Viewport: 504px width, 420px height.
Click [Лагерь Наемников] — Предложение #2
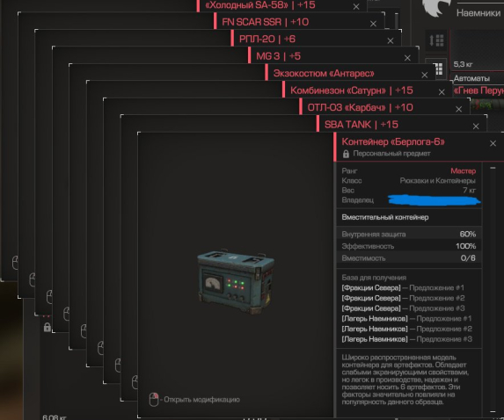coord(406,329)
